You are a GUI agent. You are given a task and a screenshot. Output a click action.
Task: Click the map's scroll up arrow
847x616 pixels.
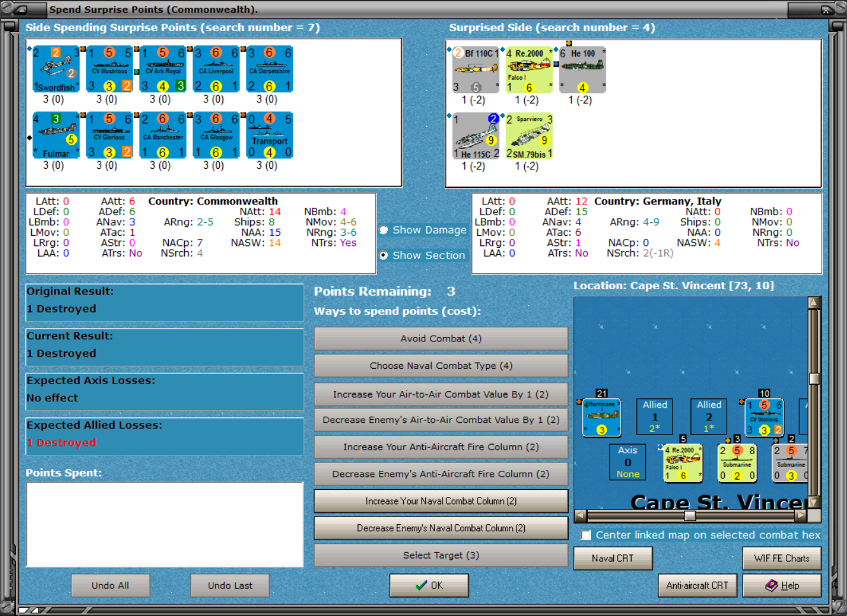tap(814, 303)
